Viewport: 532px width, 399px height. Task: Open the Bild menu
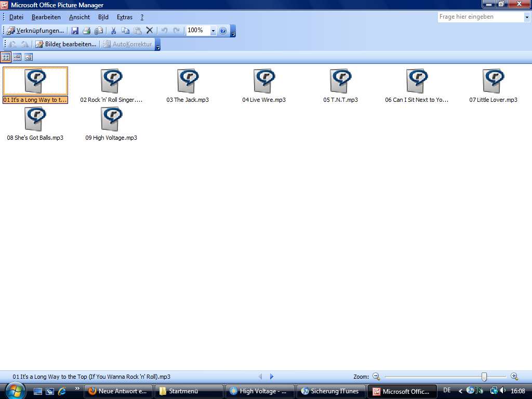pos(103,17)
